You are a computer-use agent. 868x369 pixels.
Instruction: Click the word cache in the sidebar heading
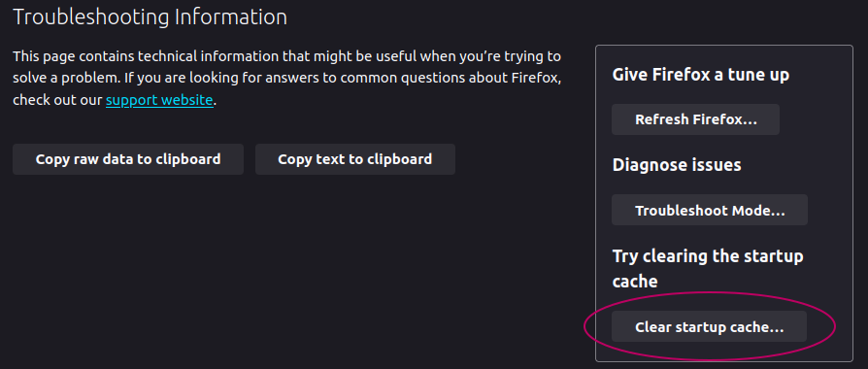pos(634,281)
